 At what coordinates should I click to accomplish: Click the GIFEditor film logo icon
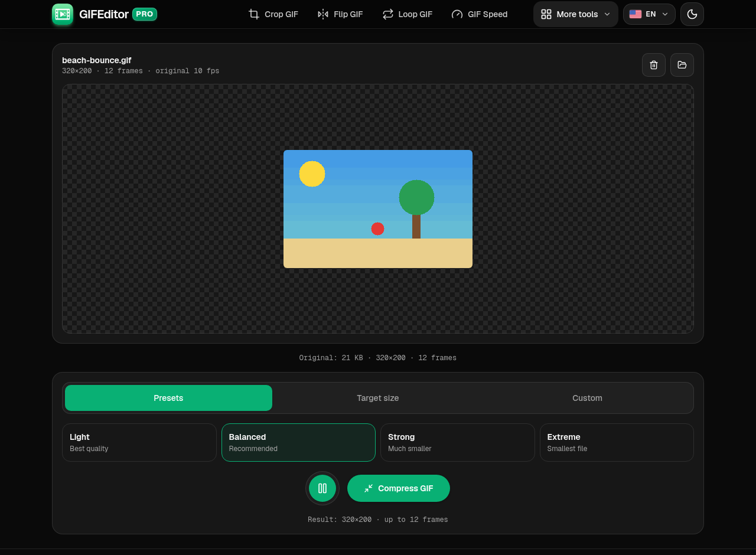[63, 14]
